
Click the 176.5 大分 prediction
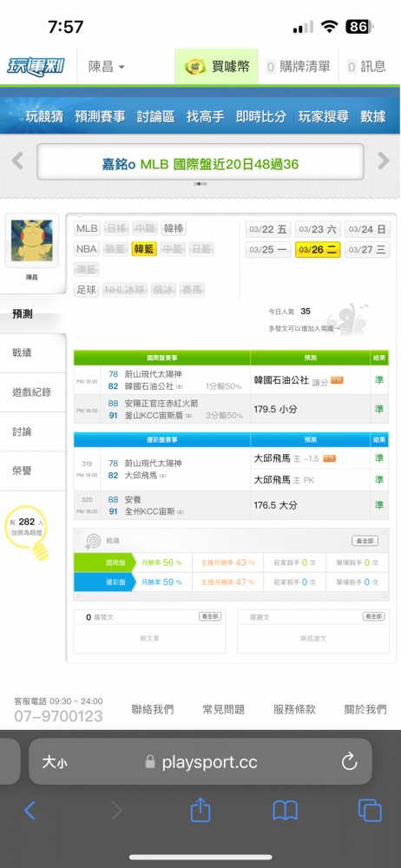click(x=276, y=505)
